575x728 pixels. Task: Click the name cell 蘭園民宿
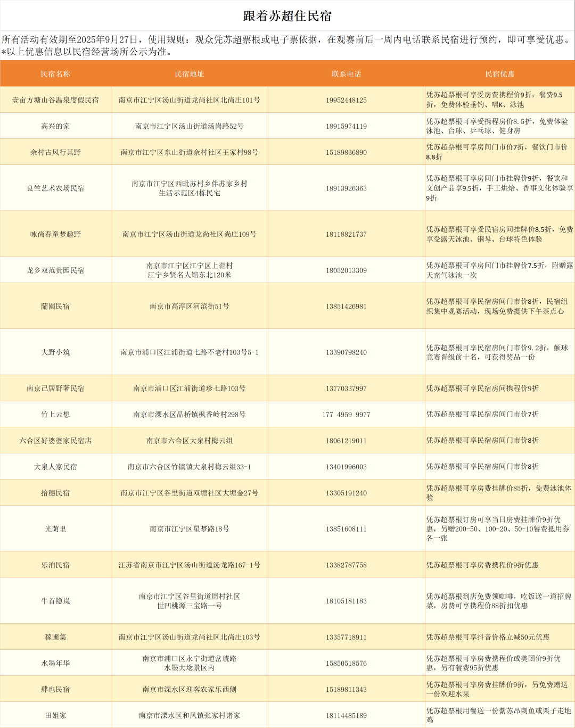click(x=55, y=307)
